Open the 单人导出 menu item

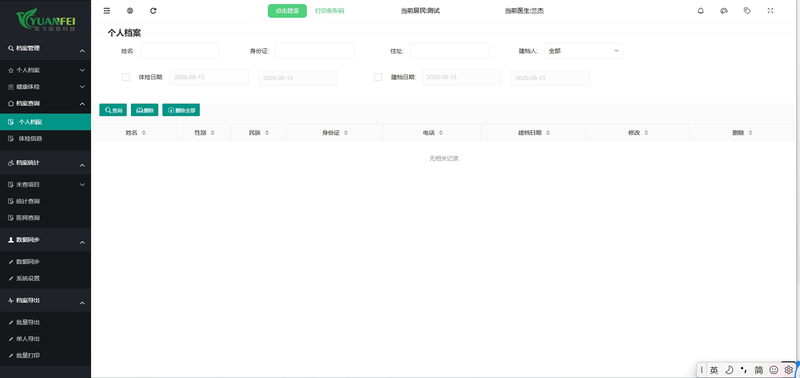click(45, 339)
